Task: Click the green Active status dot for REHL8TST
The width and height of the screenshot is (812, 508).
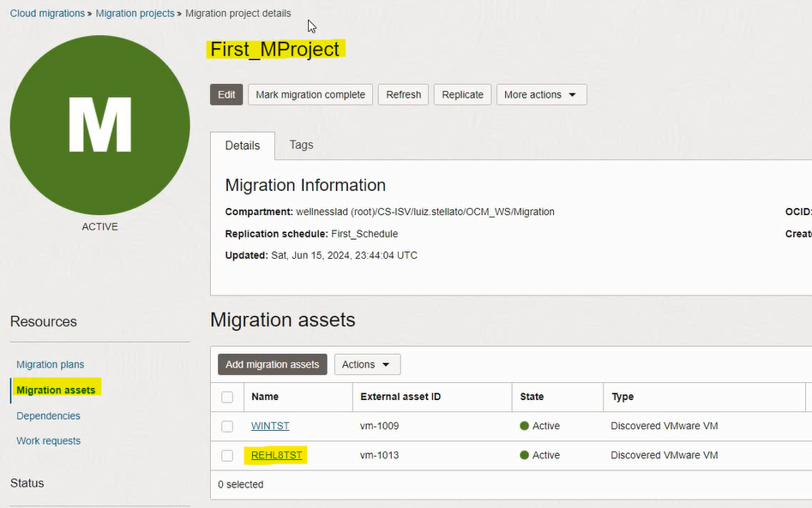Action: pos(525,455)
